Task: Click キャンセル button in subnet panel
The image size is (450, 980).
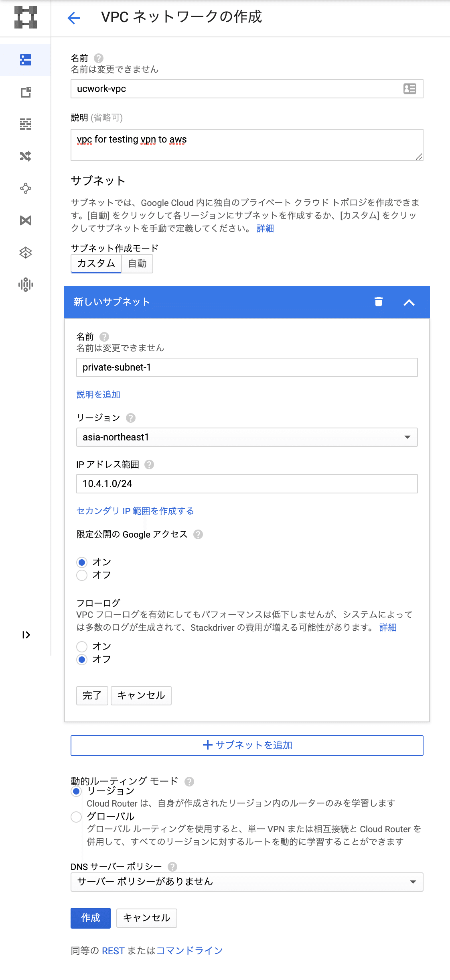Action: pyautogui.click(x=141, y=696)
